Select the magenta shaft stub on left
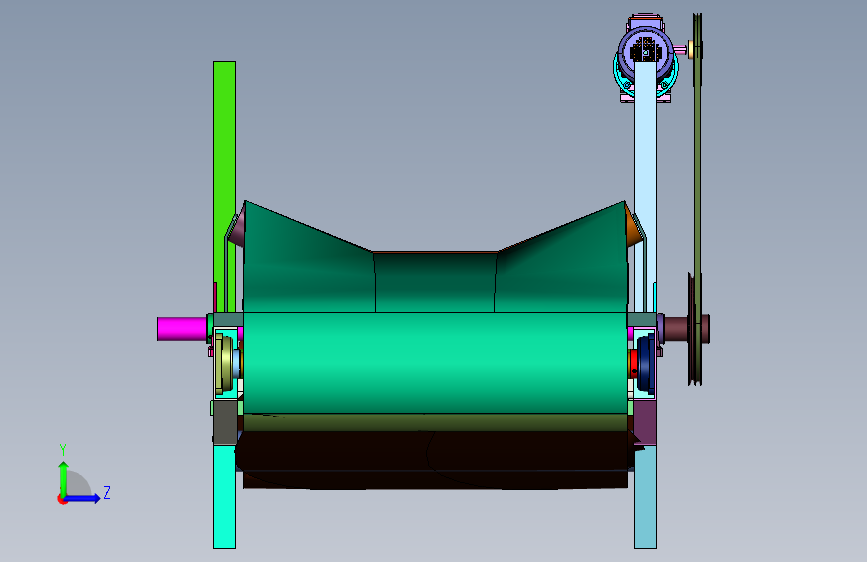Screen dimensions: 867x562 (x=182, y=329)
